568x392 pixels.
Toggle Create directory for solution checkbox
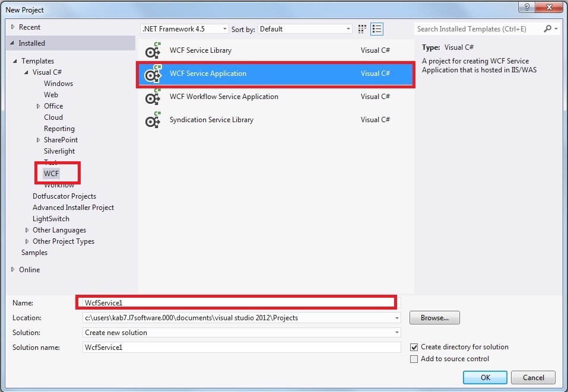pyautogui.click(x=414, y=347)
